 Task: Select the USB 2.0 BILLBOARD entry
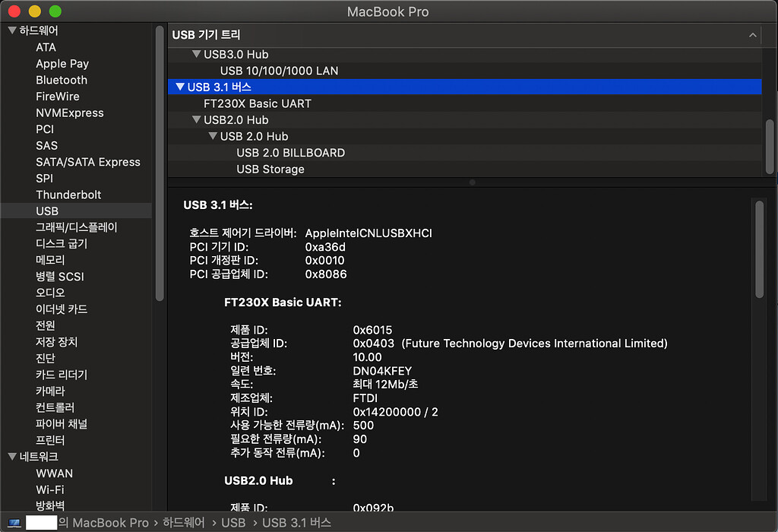pyautogui.click(x=292, y=152)
